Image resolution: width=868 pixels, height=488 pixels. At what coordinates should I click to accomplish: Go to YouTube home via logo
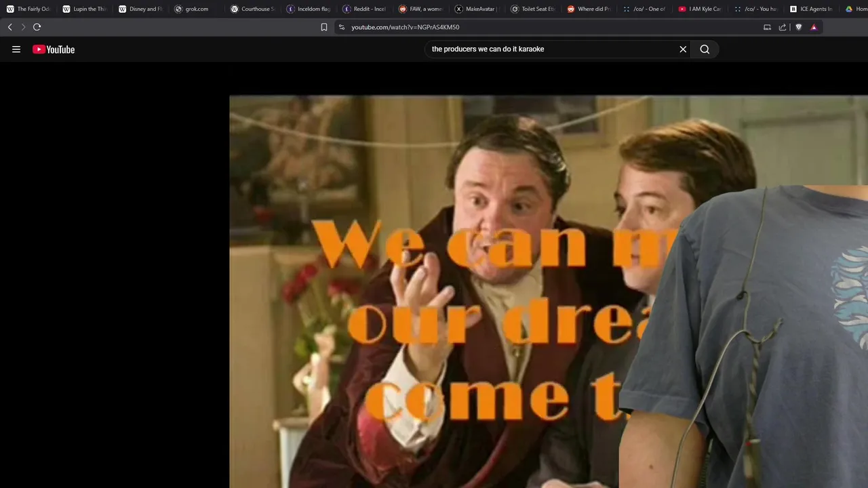click(x=54, y=49)
